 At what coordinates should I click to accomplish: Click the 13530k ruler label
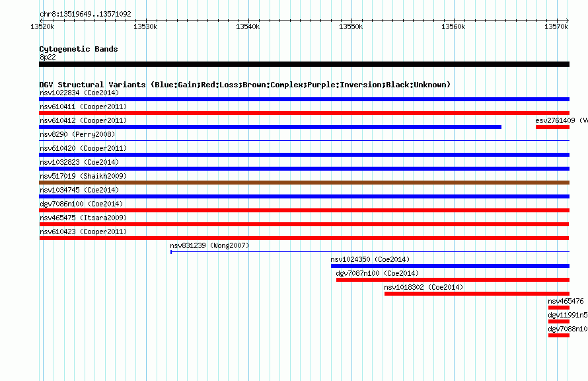pyautogui.click(x=145, y=26)
